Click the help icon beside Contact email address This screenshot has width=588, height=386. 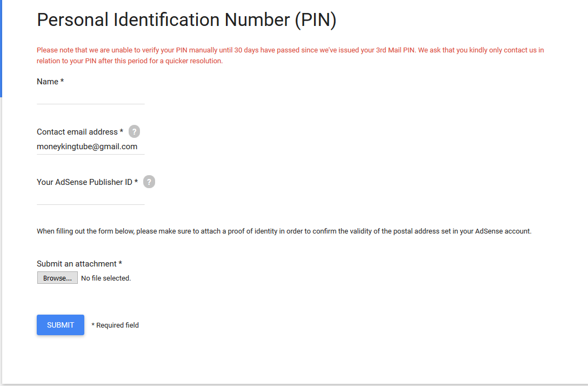click(134, 131)
